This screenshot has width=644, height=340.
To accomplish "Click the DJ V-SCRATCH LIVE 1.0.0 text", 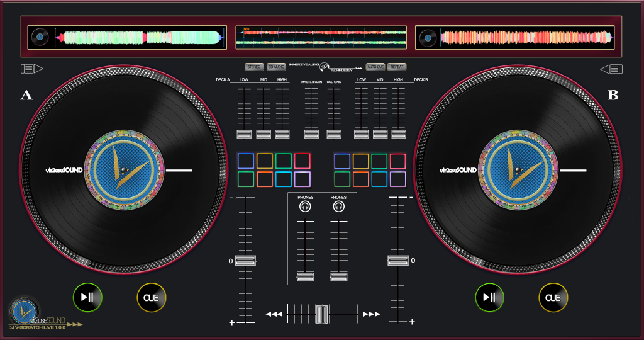I will (x=37, y=327).
